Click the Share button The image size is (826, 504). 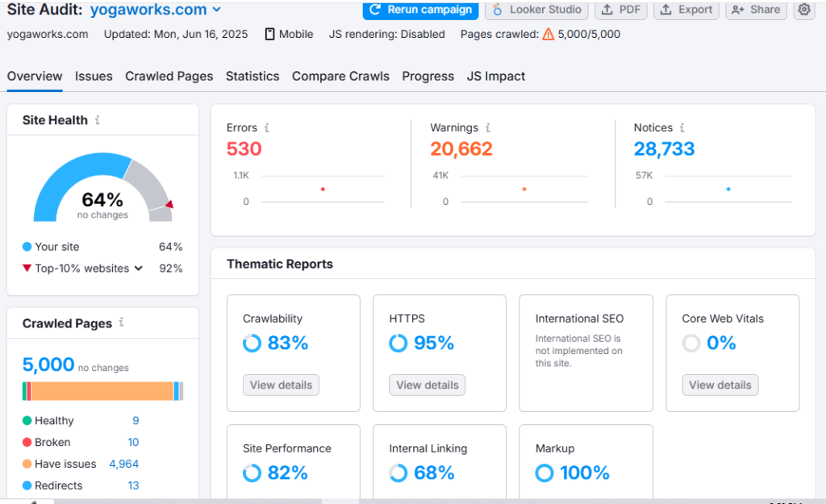(756, 10)
